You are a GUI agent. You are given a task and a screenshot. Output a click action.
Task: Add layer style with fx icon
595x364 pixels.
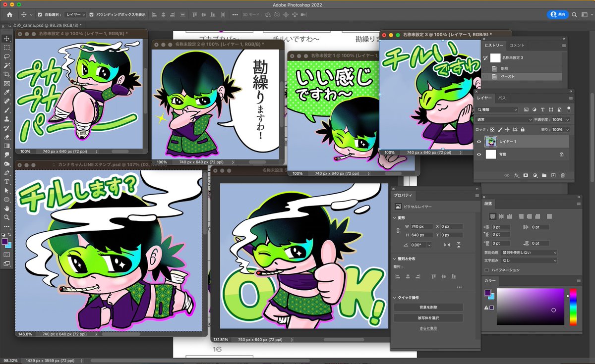(x=516, y=175)
